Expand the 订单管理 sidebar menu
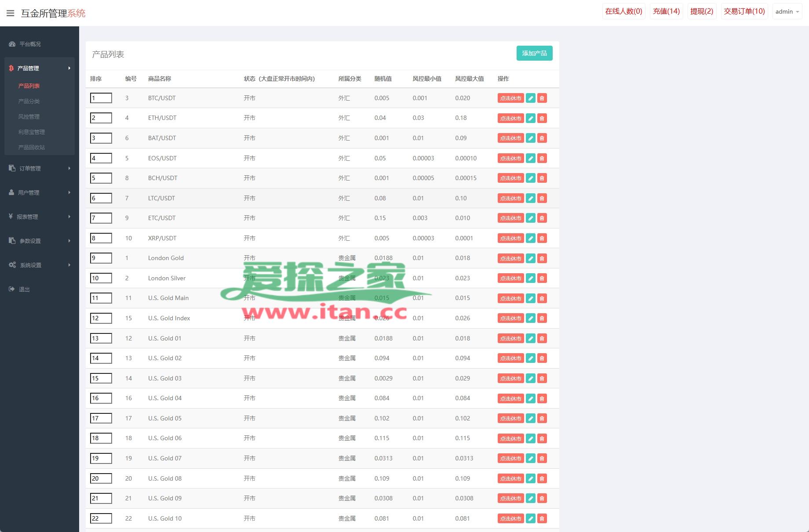The image size is (809, 532). 40,168
